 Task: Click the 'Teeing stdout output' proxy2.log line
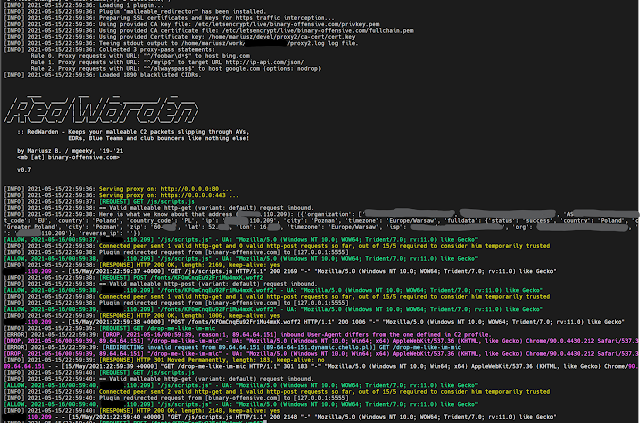pos(180,43)
